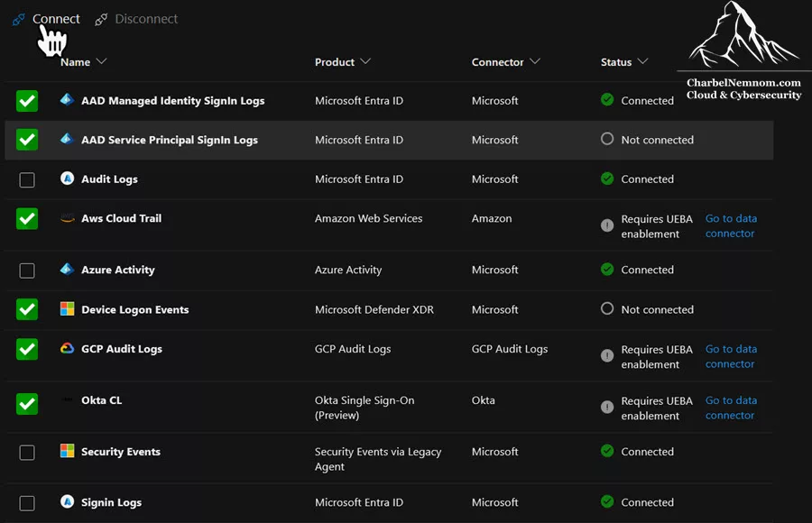
Task: Click the Connect button label
Action: (x=56, y=19)
